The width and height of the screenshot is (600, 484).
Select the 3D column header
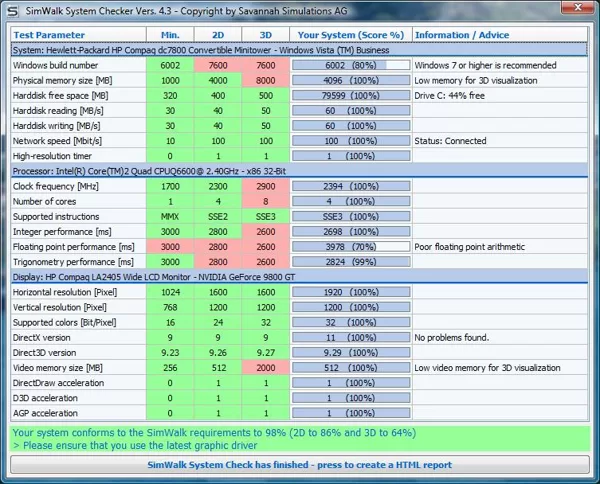(266, 35)
